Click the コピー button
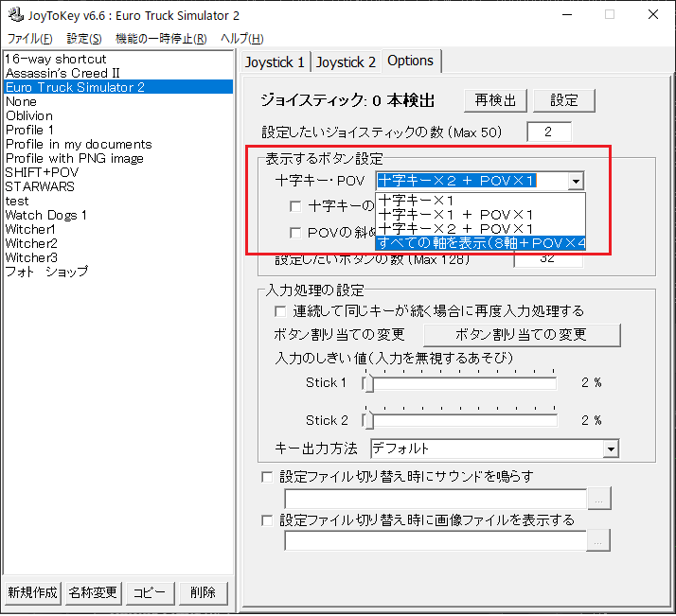676x616 pixels. (x=150, y=593)
